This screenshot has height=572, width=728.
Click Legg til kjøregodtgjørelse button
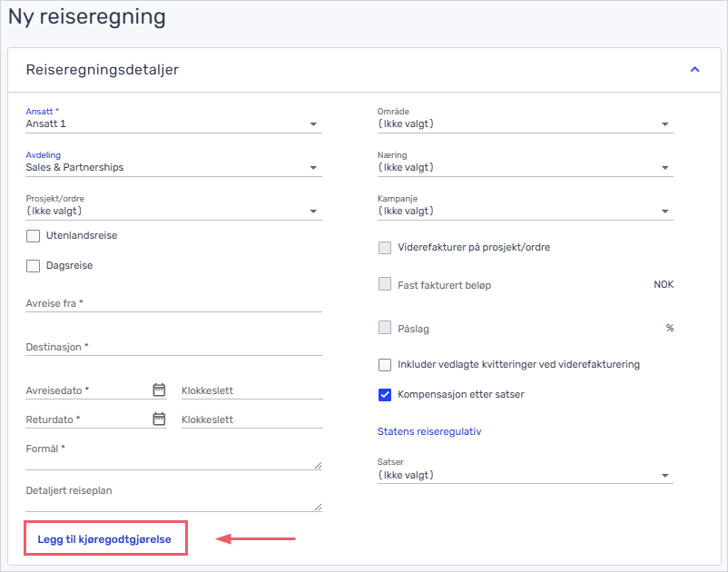[104, 539]
